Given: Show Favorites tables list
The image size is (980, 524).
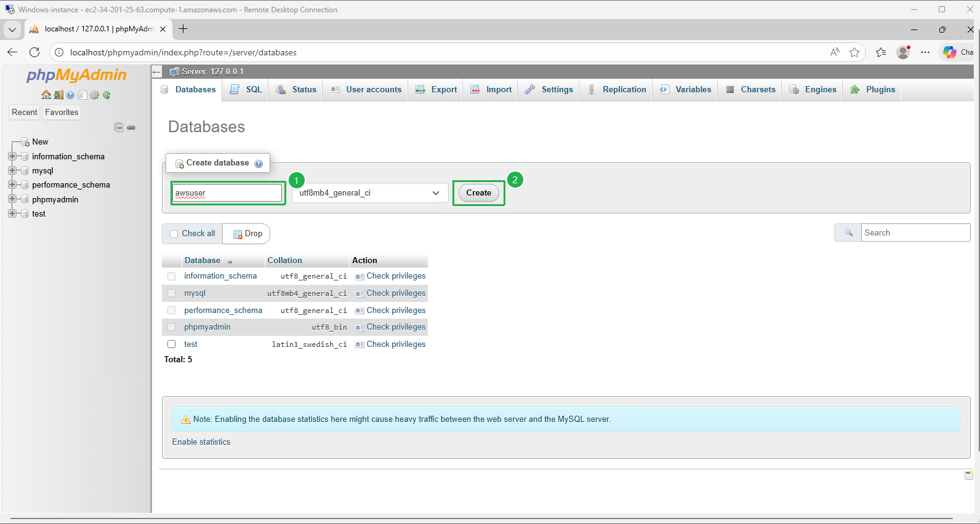Looking at the screenshot, I should 62,112.
